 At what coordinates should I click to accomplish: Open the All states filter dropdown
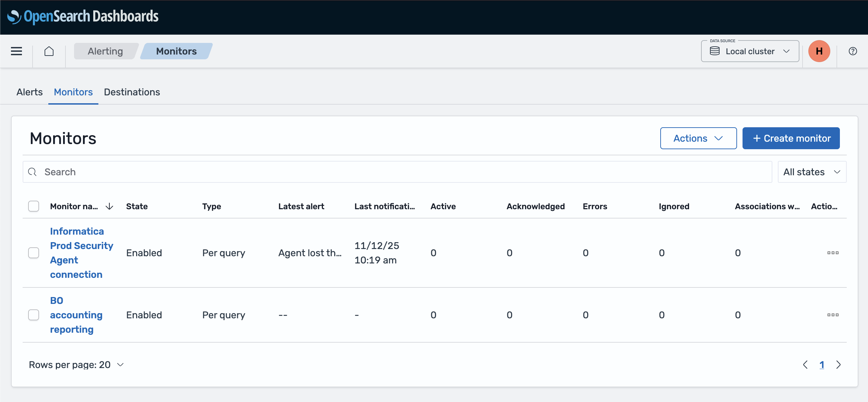811,172
